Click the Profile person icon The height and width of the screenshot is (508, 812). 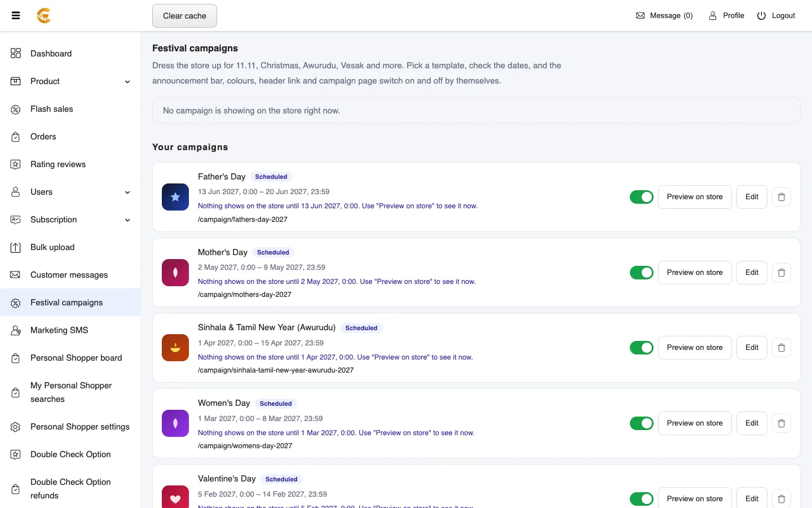click(x=713, y=16)
